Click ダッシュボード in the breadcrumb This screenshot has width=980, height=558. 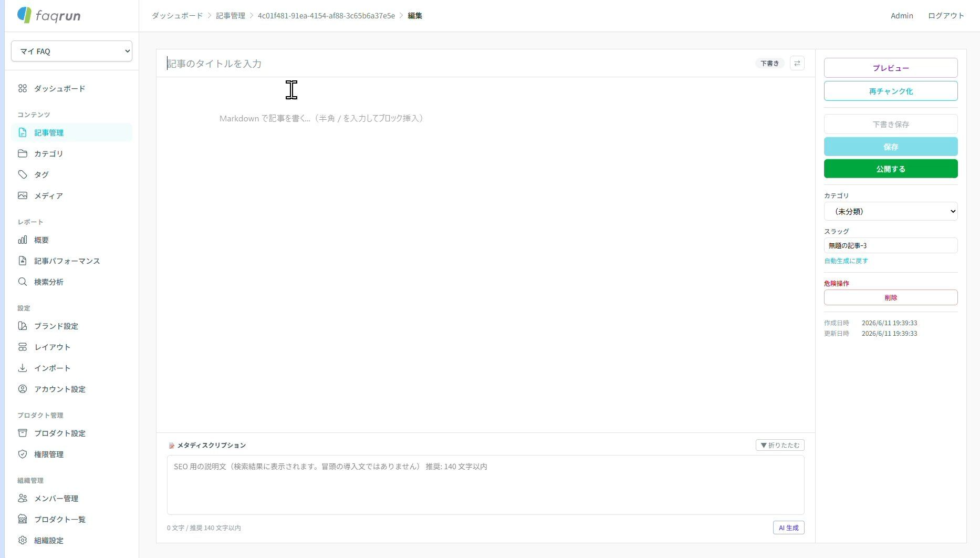178,16
